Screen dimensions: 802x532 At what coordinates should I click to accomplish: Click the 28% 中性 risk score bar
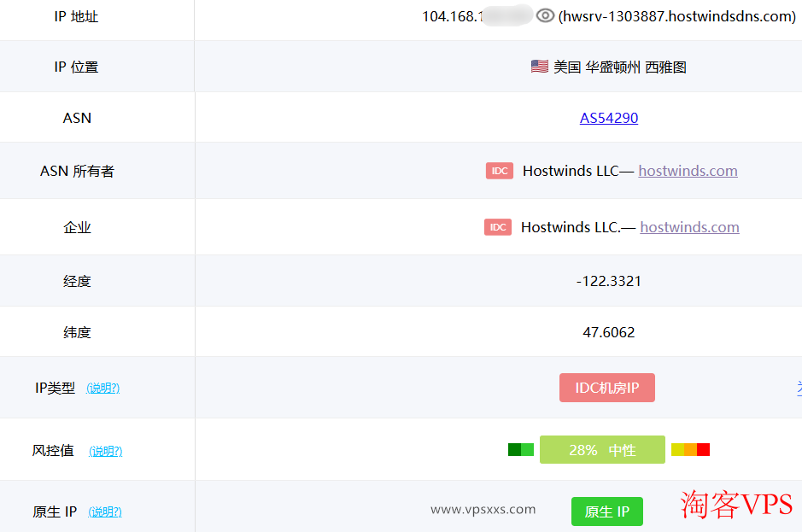602,450
